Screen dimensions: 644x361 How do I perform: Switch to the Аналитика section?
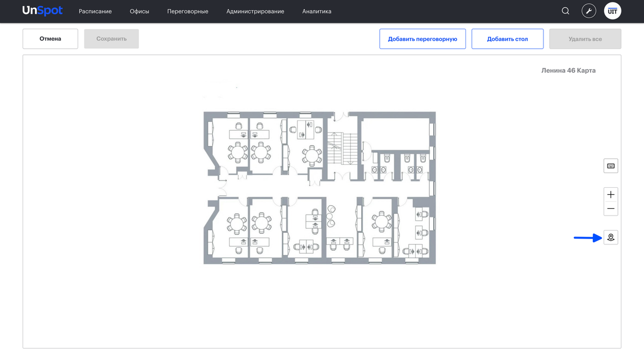[317, 12]
